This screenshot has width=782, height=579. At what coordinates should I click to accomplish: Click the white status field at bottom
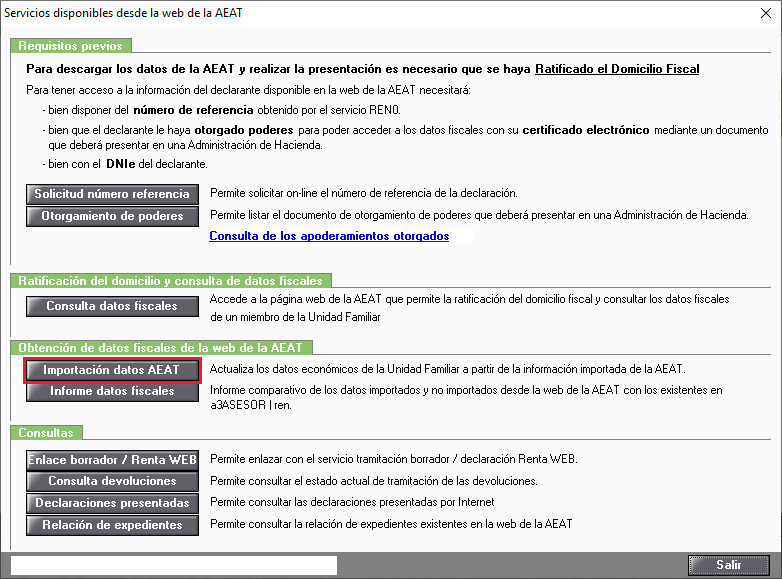(174, 566)
